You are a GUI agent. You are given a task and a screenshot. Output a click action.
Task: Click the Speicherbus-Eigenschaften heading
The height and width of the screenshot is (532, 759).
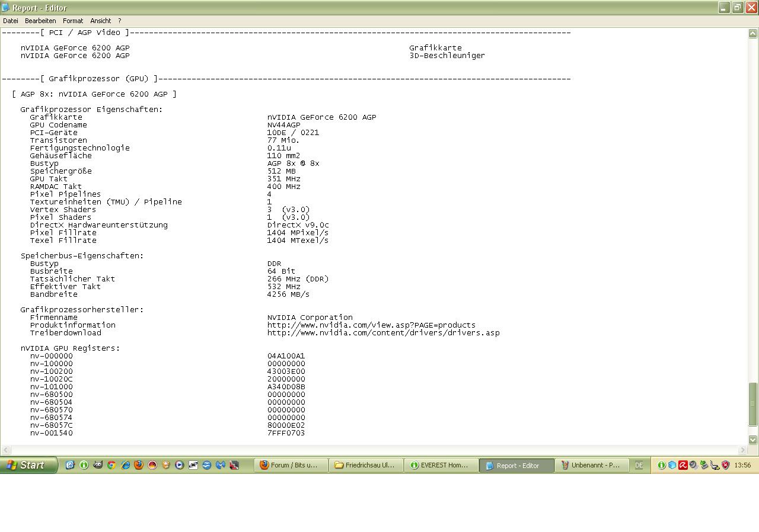tap(82, 256)
